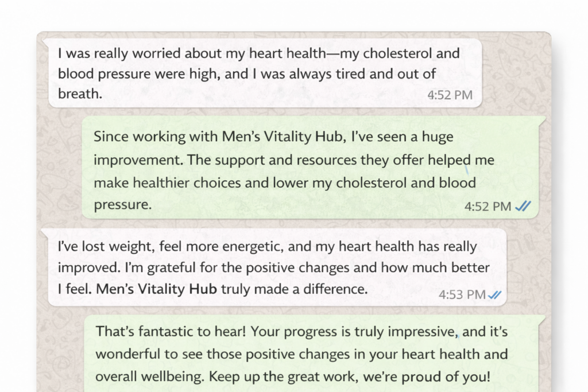Click the text "Your progress is truly impressive"

pos(353,332)
